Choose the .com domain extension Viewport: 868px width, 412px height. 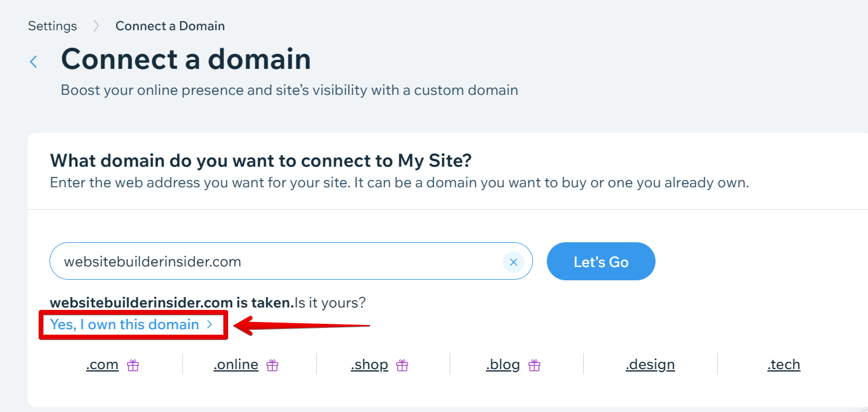click(x=102, y=365)
